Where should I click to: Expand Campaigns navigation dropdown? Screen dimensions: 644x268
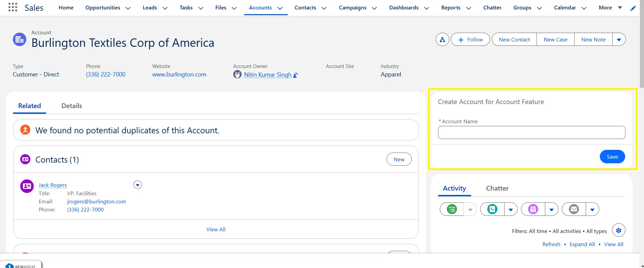coord(374,8)
